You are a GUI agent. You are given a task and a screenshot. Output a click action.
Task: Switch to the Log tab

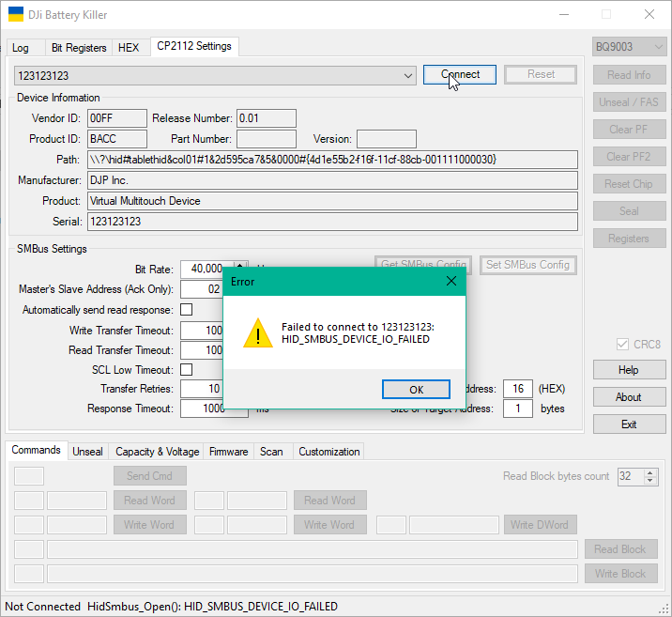(21, 48)
